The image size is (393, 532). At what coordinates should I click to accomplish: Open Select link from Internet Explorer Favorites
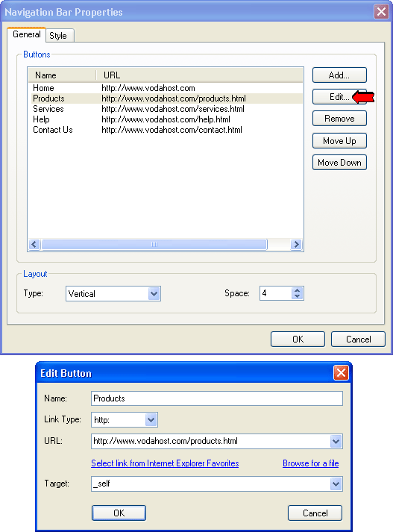coord(165,463)
